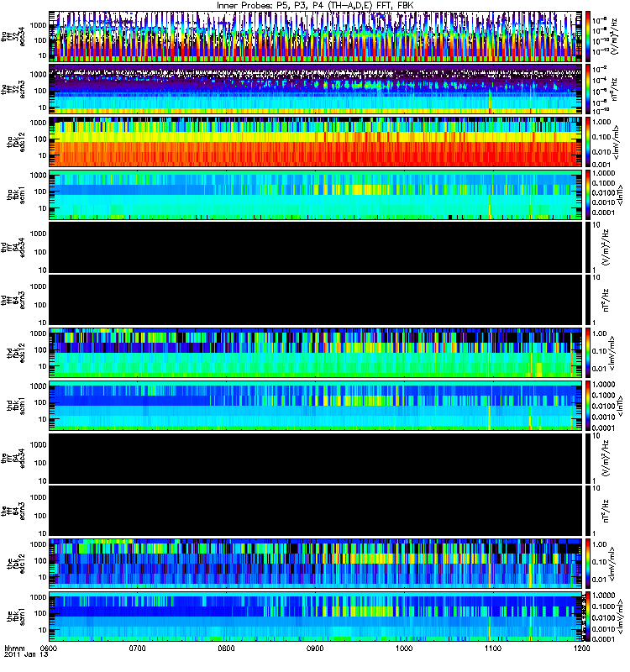The image size is (630, 672).
Task: Click the 'hhmm' axis label at bottom left
Action: point(15,648)
